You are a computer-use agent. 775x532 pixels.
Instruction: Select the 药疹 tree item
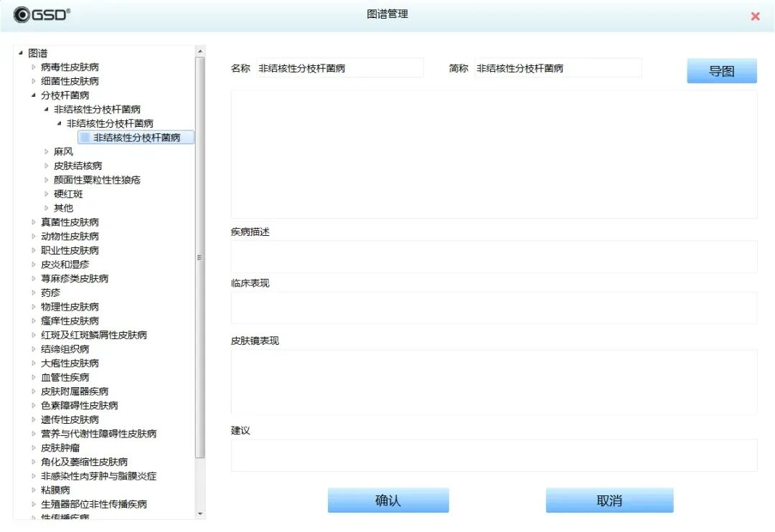pyautogui.click(x=51, y=293)
